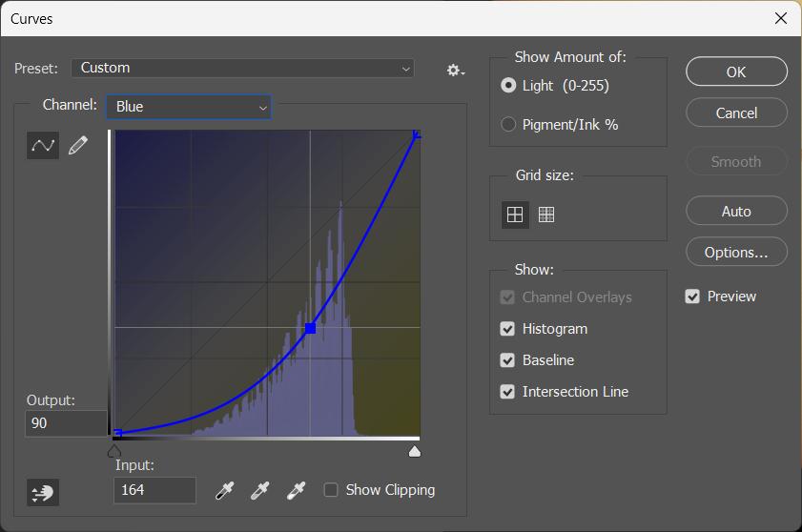Click the Input value field

click(x=154, y=490)
